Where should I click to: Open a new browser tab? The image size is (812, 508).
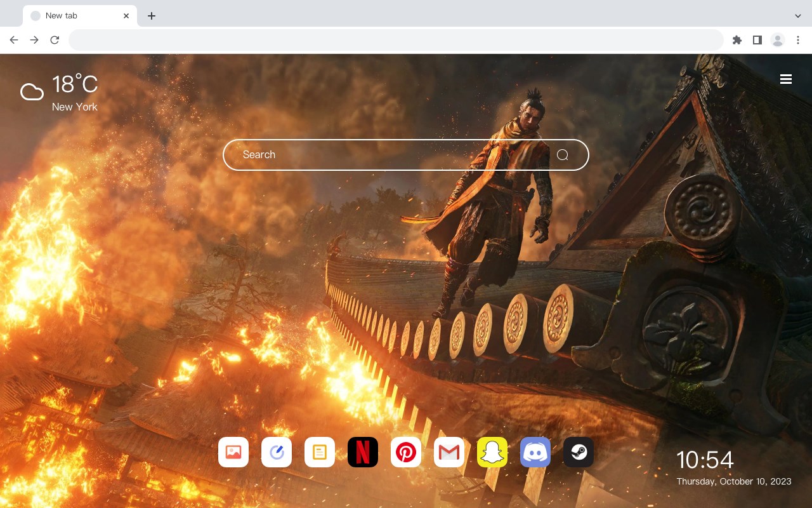pos(151,16)
